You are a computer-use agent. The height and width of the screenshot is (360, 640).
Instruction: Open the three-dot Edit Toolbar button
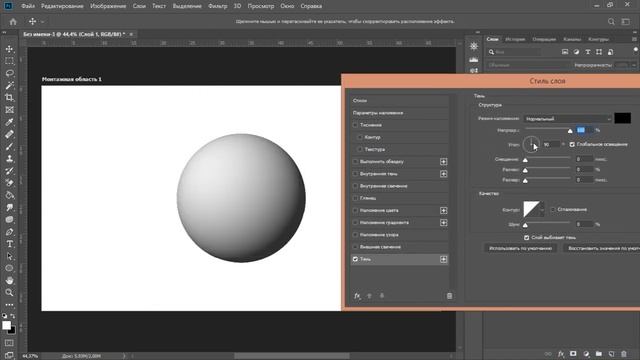[x=9, y=305]
